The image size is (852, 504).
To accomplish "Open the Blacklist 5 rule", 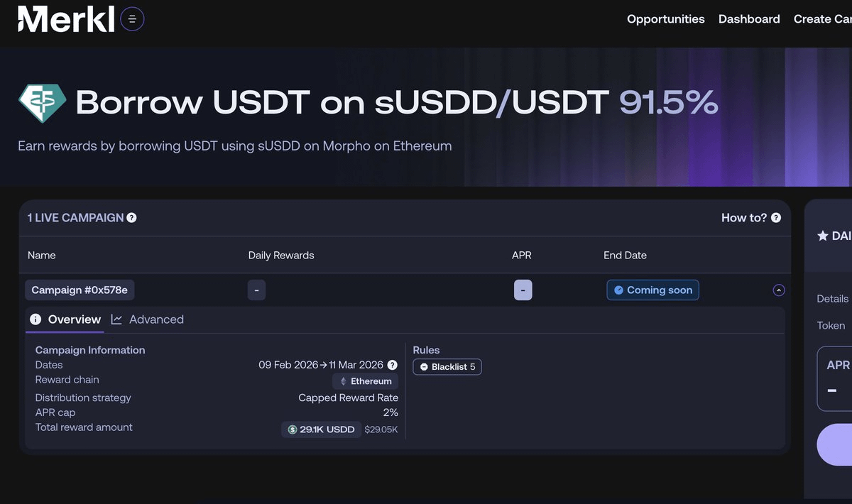I will click(x=447, y=367).
